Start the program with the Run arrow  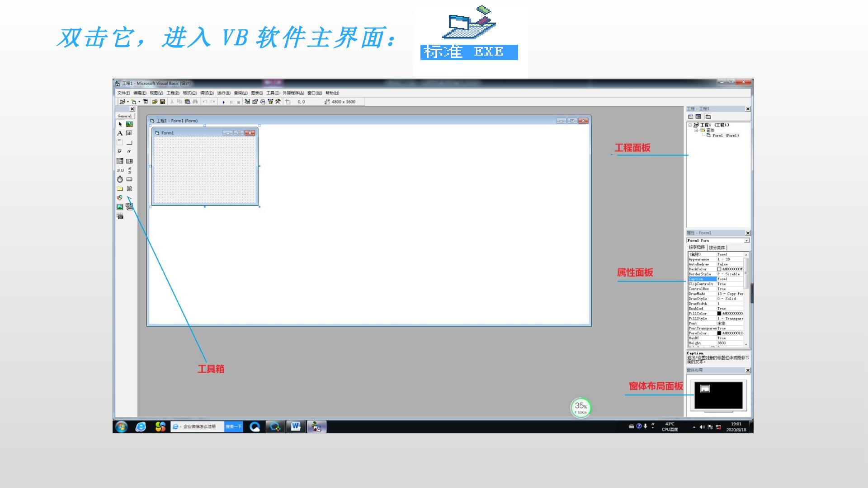(224, 102)
